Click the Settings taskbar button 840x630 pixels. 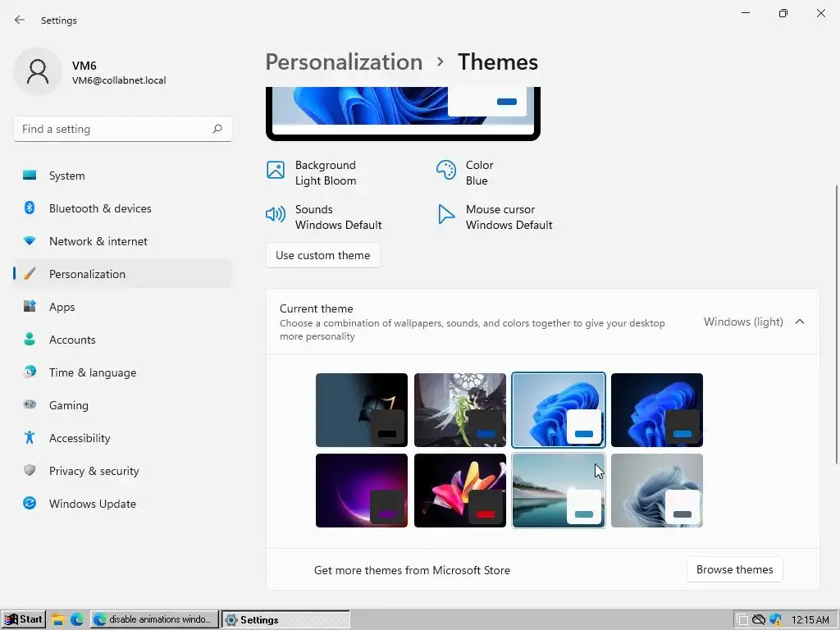(x=285, y=619)
